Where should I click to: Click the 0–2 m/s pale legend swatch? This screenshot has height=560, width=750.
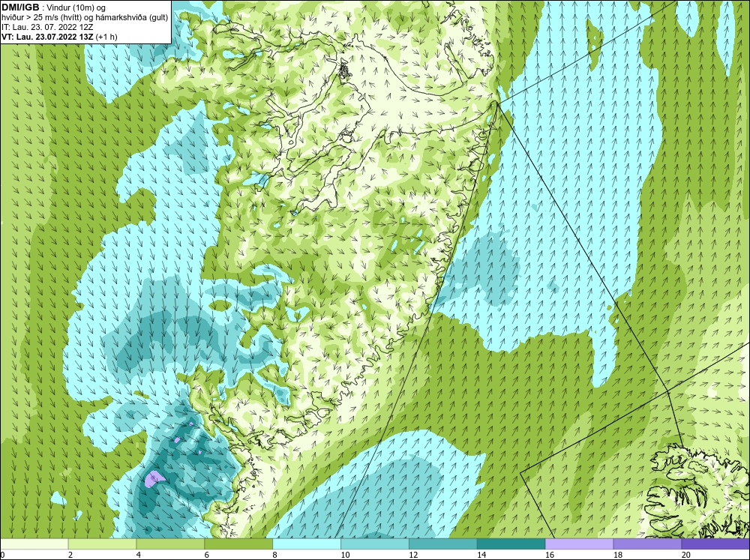[x=34, y=544]
